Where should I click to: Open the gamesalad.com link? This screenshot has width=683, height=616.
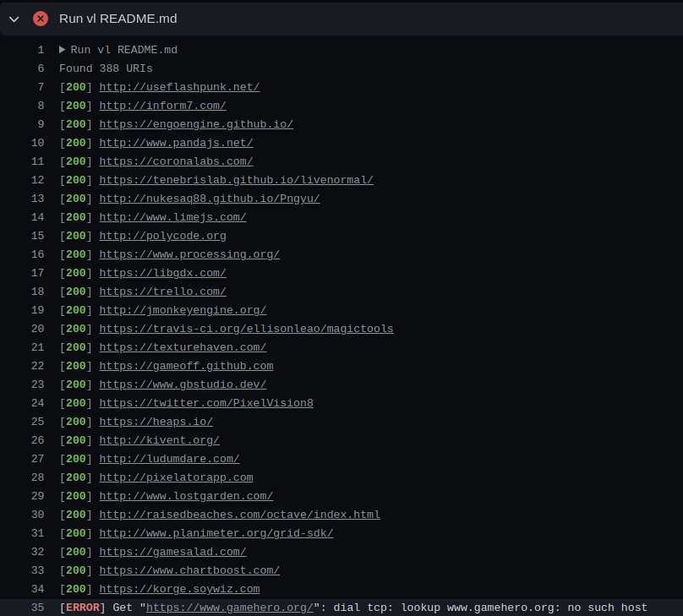pyautogui.click(x=173, y=552)
